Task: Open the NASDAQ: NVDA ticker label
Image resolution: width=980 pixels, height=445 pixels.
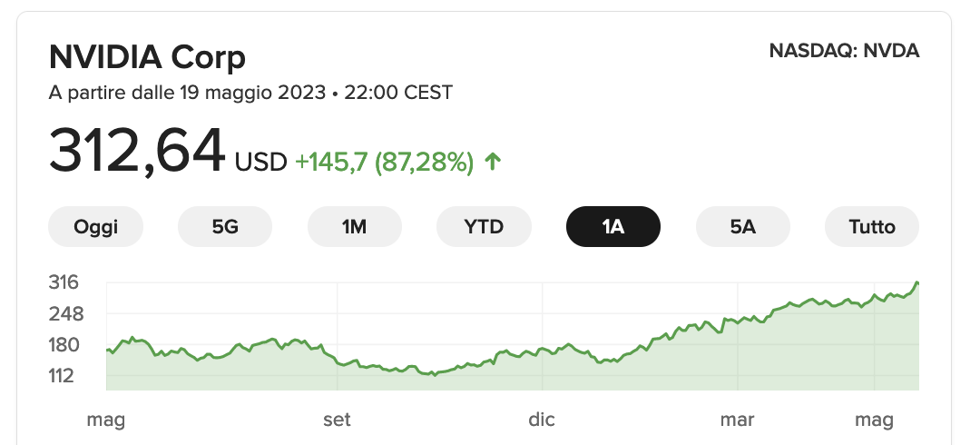Action: coord(845,51)
